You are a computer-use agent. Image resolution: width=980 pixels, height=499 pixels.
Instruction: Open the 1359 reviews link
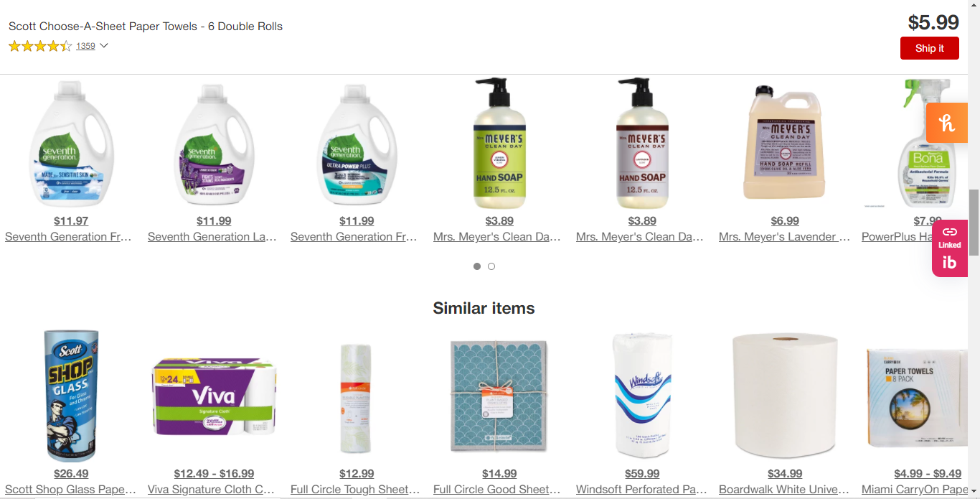click(85, 46)
